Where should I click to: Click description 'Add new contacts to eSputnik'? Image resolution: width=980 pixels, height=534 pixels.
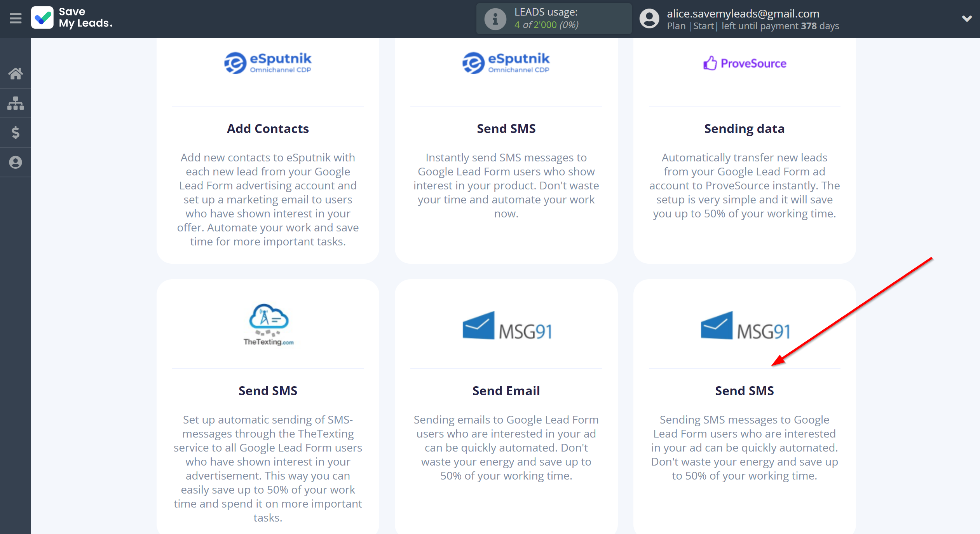[268, 200]
